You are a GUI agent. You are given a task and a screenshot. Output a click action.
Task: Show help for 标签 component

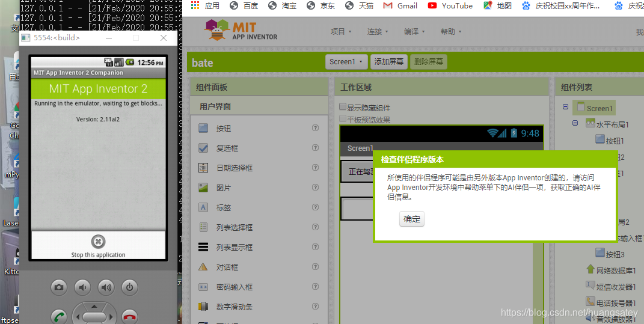[316, 207]
